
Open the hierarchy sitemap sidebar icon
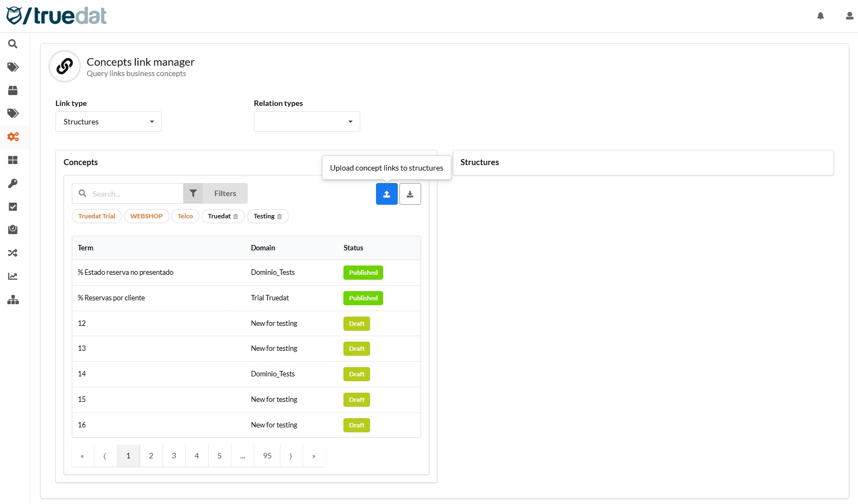(12, 300)
